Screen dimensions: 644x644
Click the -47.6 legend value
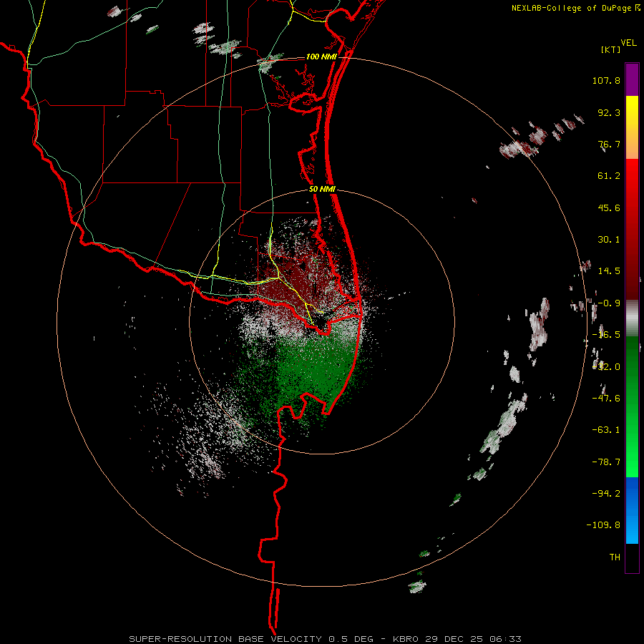[606, 399]
